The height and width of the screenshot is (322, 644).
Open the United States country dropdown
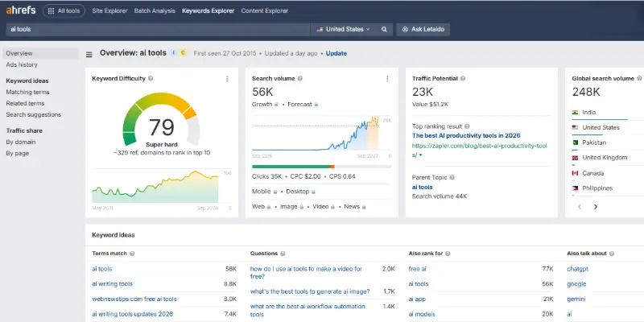[x=343, y=30]
